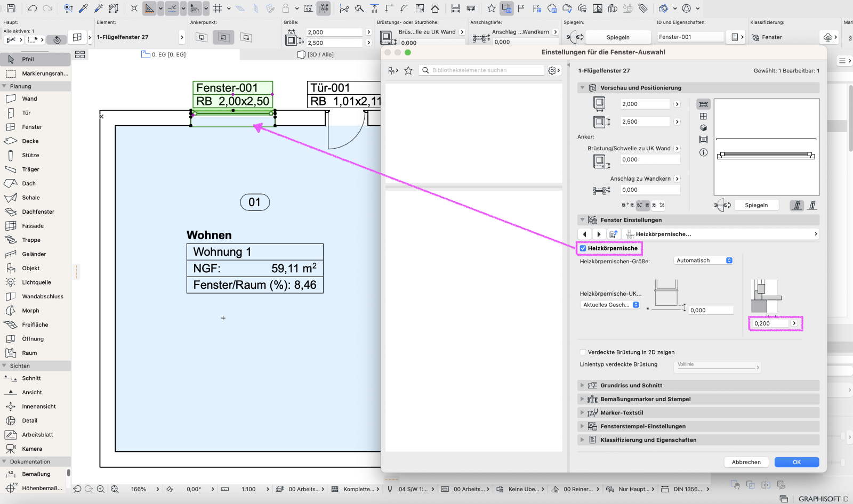Expand Marker-Textstil section
Viewport: 853px width, 504px height.
[582, 413]
